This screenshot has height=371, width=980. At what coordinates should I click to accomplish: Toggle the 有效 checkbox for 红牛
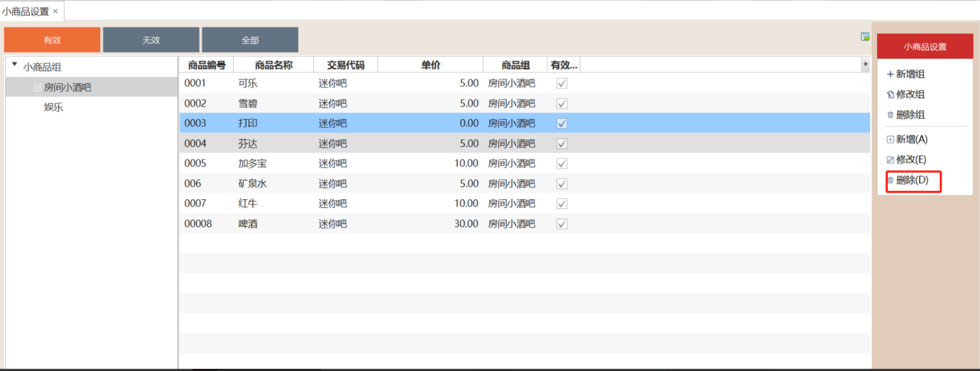tap(561, 204)
